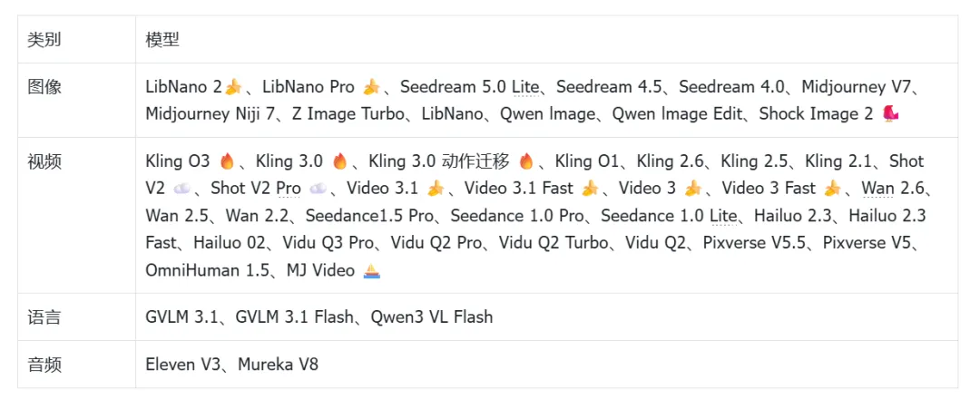Click the Mureka V8 model name

278,364
